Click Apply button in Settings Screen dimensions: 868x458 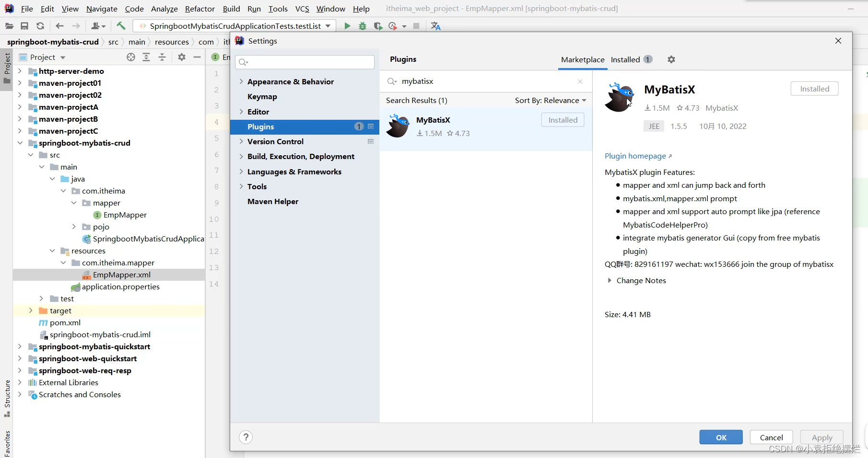click(x=822, y=437)
